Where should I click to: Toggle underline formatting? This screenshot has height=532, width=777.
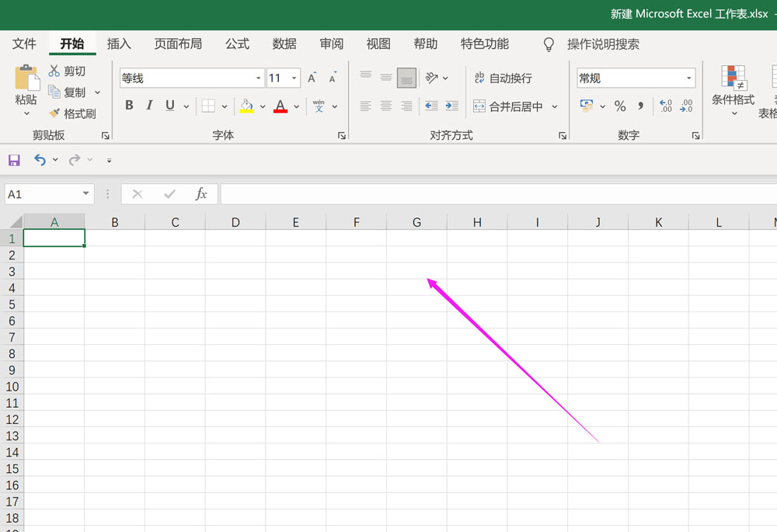(169, 105)
